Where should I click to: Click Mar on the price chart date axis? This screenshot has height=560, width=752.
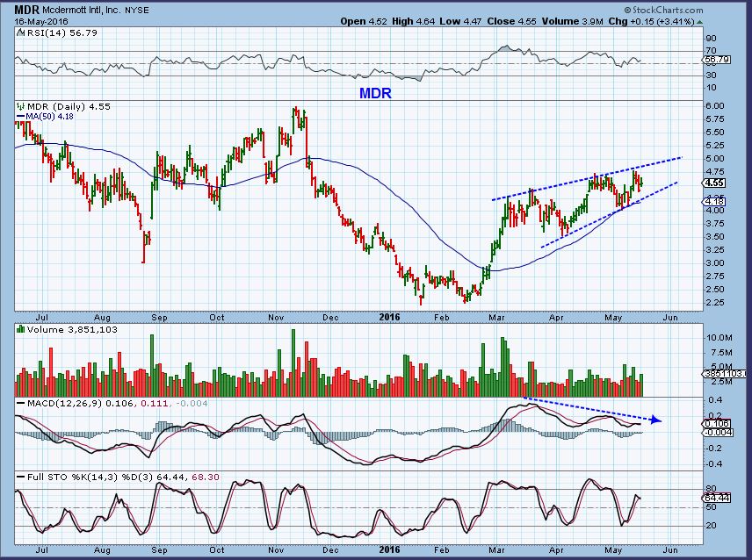(496, 317)
